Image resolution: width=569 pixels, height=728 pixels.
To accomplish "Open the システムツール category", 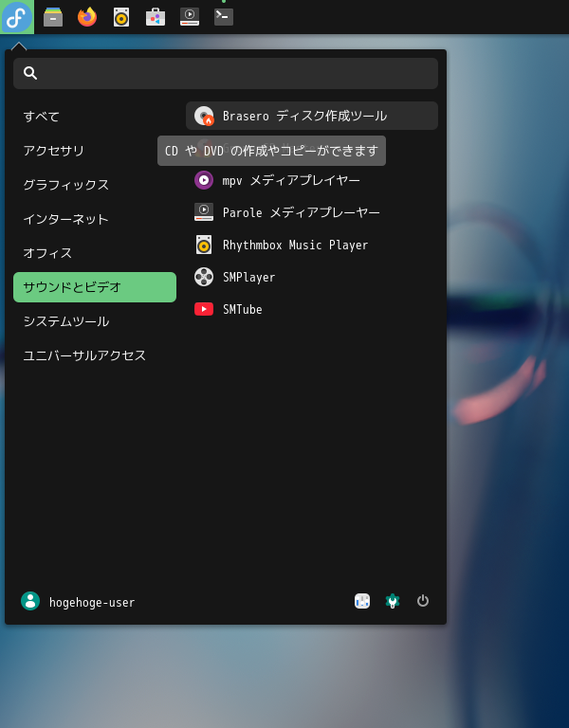I will tap(95, 321).
